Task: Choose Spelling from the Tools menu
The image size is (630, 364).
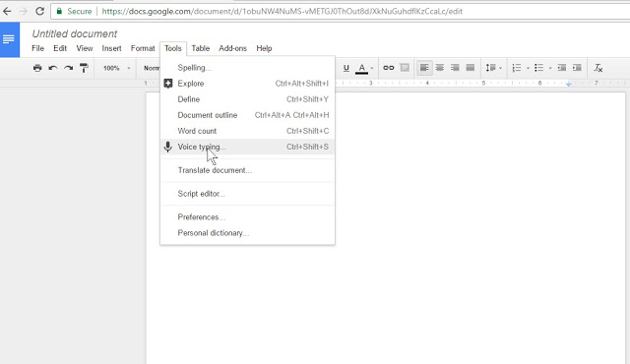Action: click(247, 68)
